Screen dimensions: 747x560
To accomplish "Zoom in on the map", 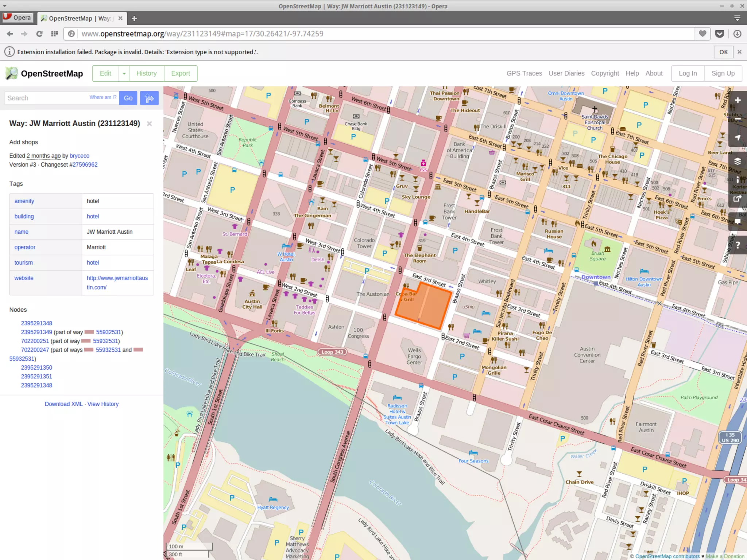I will (x=737, y=100).
